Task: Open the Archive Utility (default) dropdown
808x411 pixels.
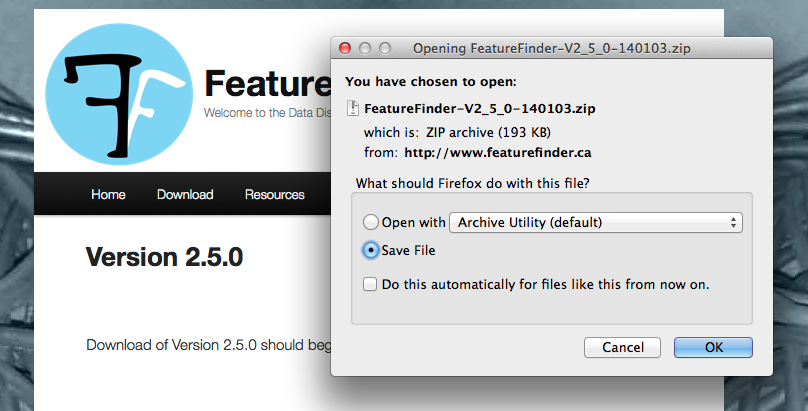Action: pos(596,222)
